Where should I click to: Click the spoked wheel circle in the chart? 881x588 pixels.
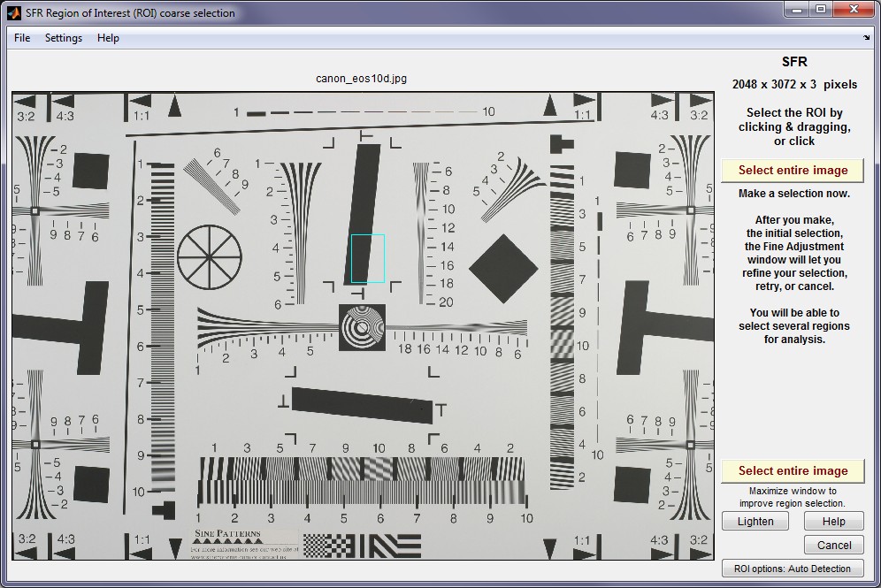210,257
